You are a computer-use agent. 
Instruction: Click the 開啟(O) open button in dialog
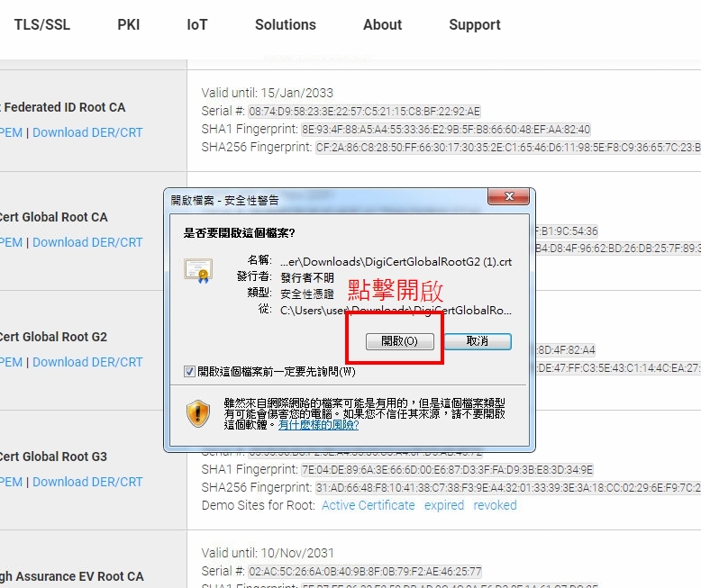[x=400, y=341]
